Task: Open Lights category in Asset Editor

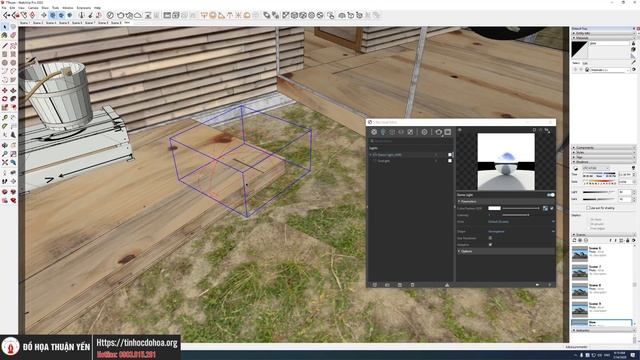Action: pyautogui.click(x=383, y=132)
